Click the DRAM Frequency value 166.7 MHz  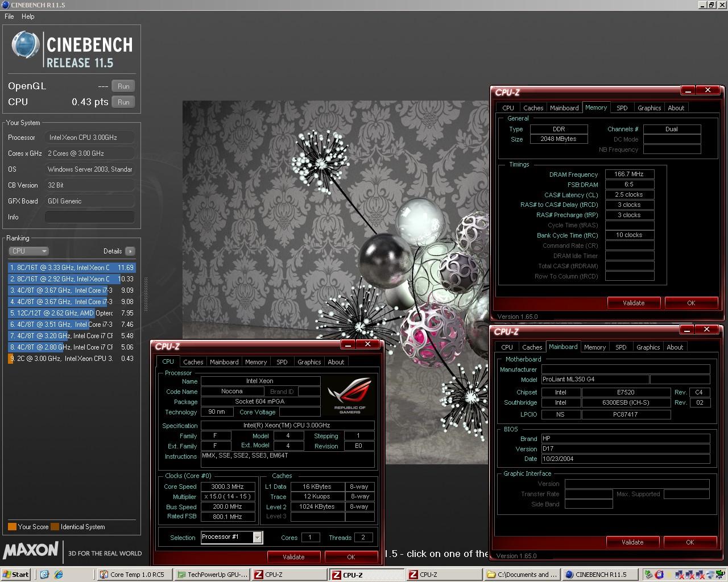629,174
